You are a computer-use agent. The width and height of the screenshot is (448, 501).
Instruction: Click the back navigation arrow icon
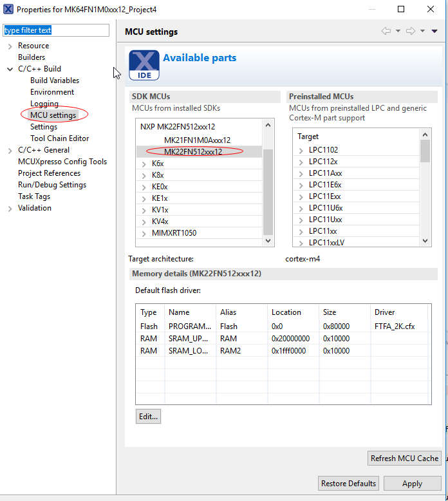coord(386,31)
